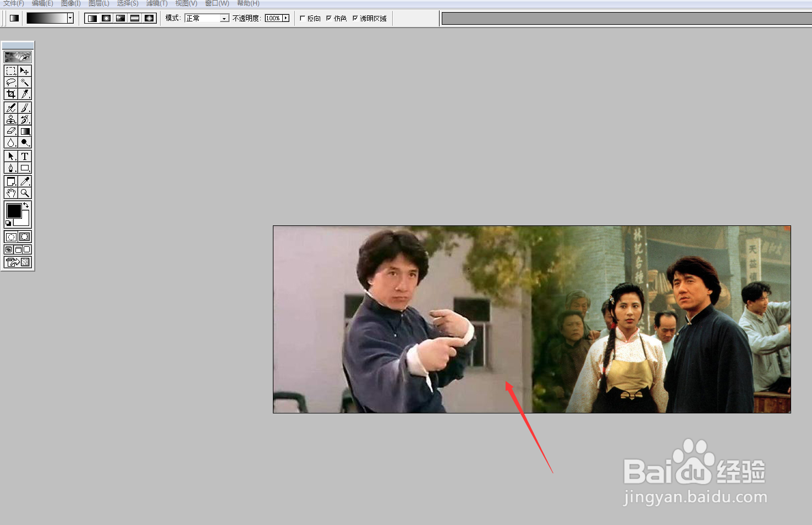
Task: Switch to Full Screen with menu bar
Action: 18,250
